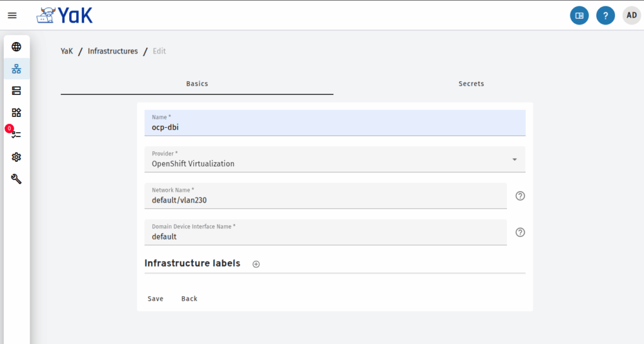Open the settings gear icon in sidebar

[16, 157]
